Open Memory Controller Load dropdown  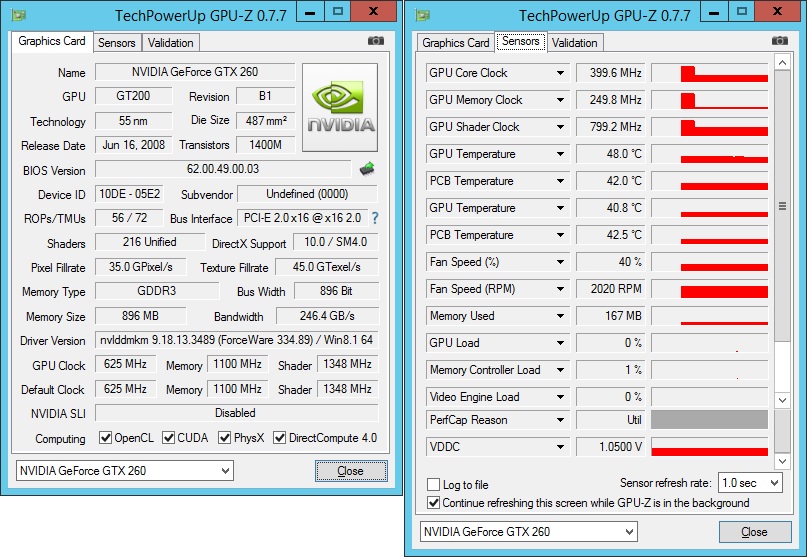point(560,370)
